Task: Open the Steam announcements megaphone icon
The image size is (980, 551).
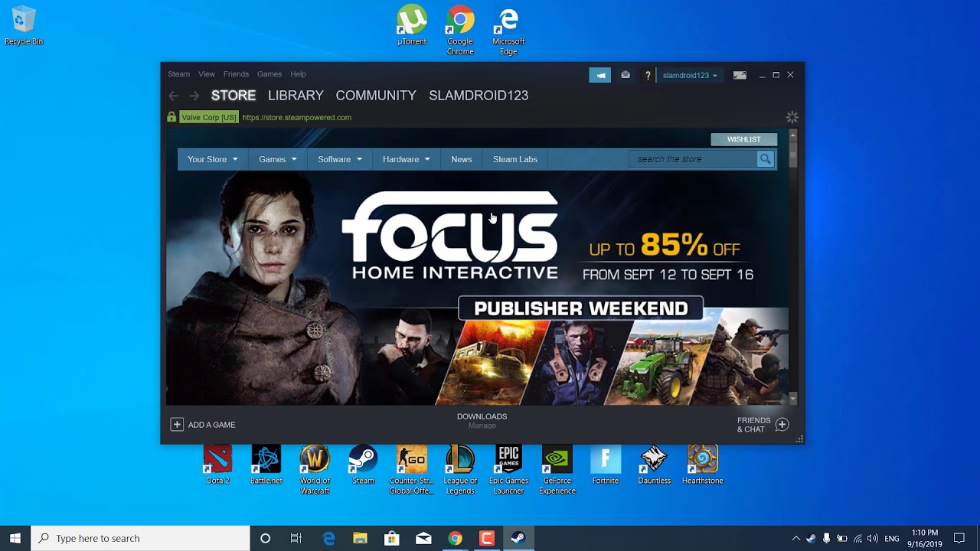Action: pos(600,75)
